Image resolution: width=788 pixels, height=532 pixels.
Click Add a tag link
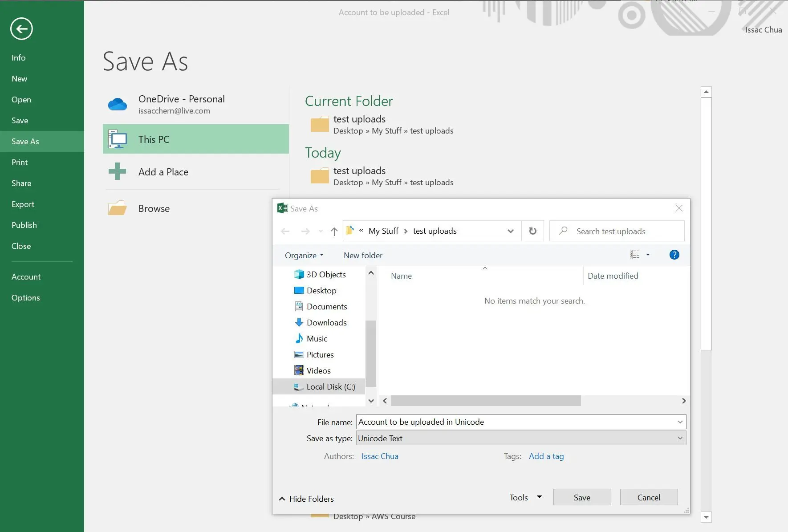[546, 456]
